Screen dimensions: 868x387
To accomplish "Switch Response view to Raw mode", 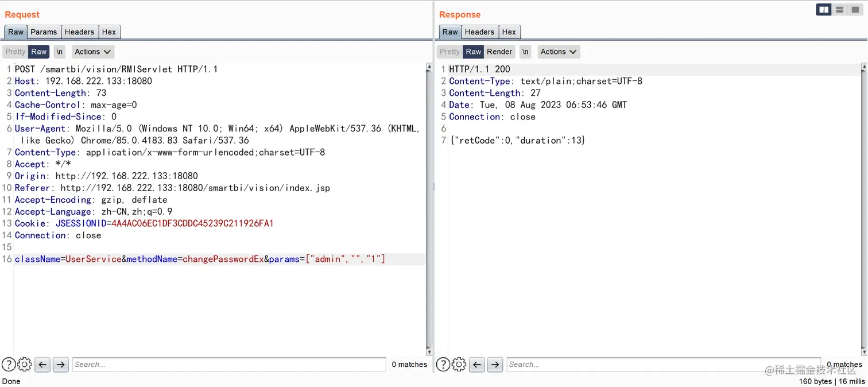I will [474, 52].
